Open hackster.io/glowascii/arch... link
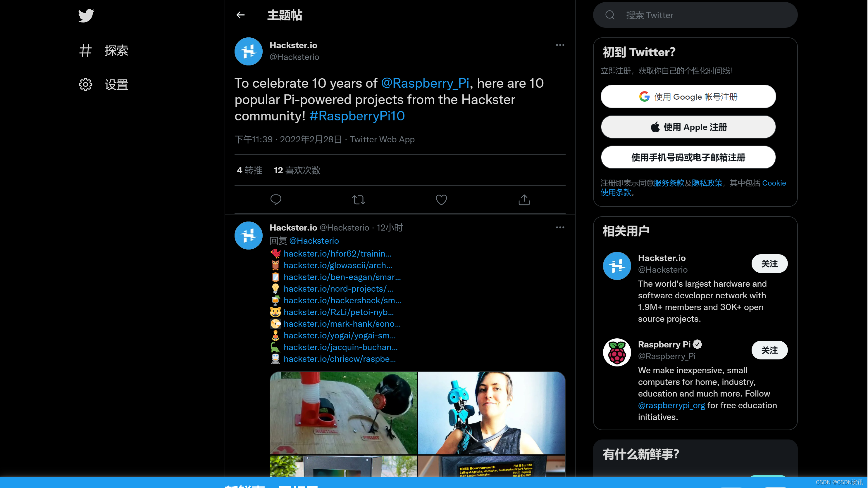 pos(338,265)
